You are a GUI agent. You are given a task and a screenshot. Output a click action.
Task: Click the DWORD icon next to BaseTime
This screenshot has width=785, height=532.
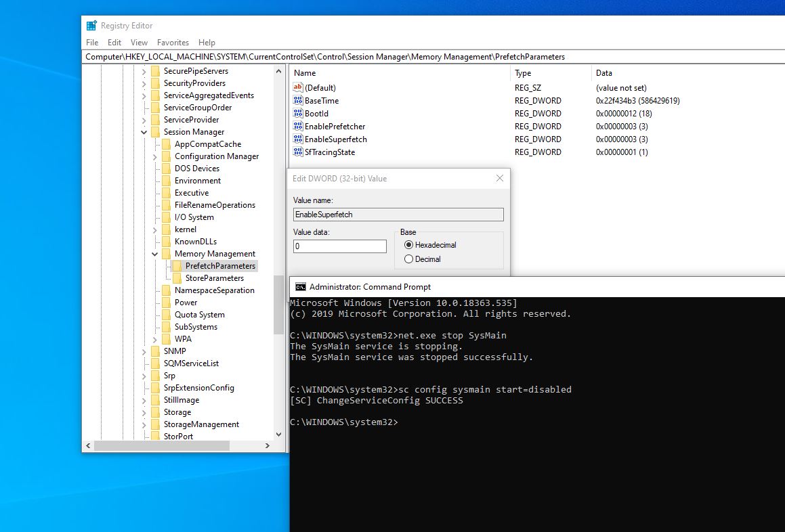297,100
